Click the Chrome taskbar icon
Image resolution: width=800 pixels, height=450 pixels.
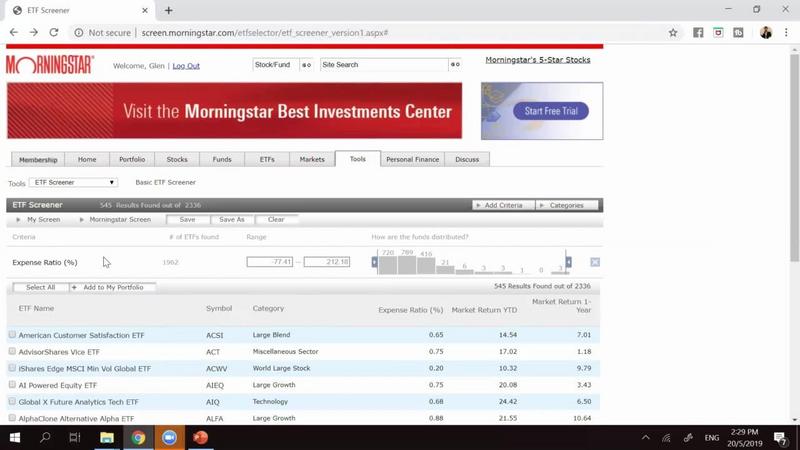pos(138,438)
